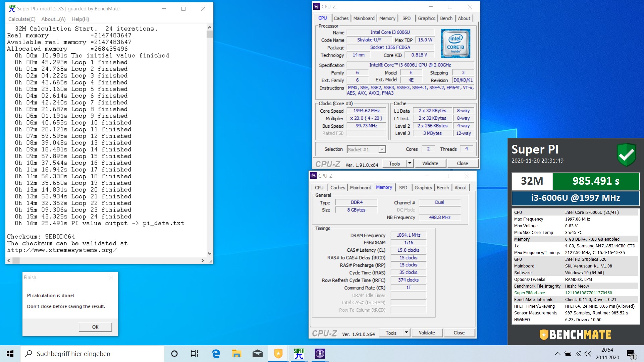Select CPU tab in bottom CPU-Z window
644x362 pixels.
pos(319,188)
